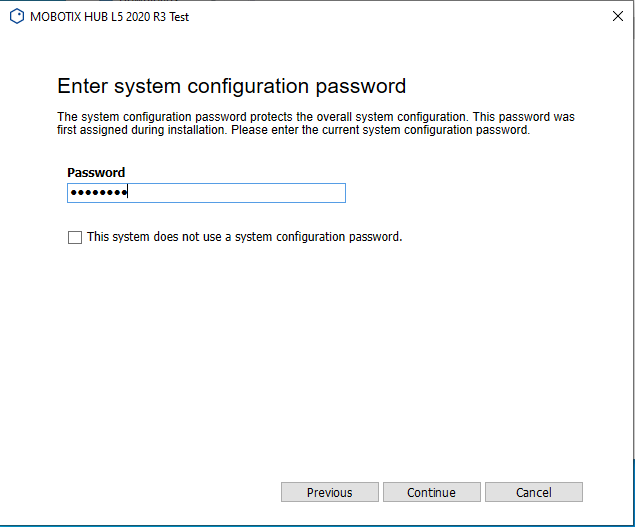Click the 'Enter system configuration password' heading
635x527 pixels.
(231, 86)
